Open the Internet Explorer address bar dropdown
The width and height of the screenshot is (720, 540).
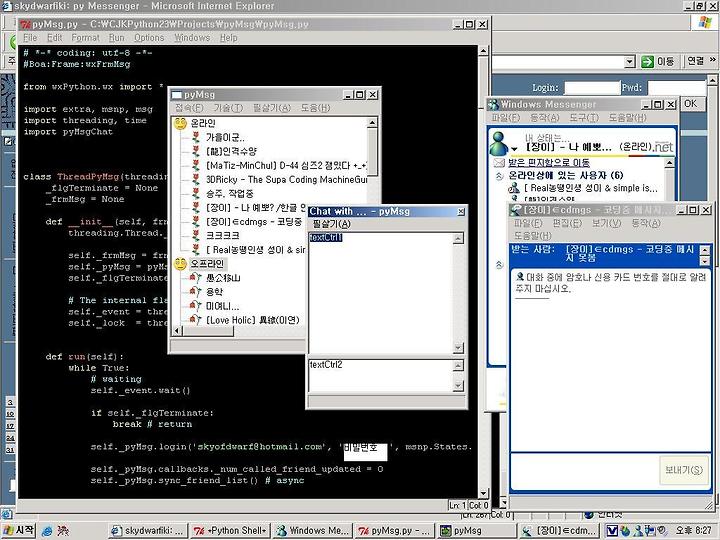[x=630, y=62]
